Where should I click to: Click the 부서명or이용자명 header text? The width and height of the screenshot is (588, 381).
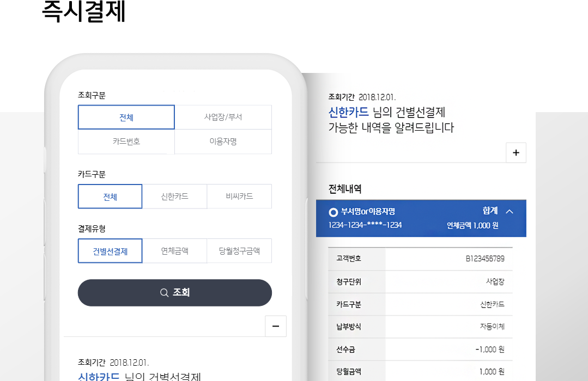tap(368, 212)
